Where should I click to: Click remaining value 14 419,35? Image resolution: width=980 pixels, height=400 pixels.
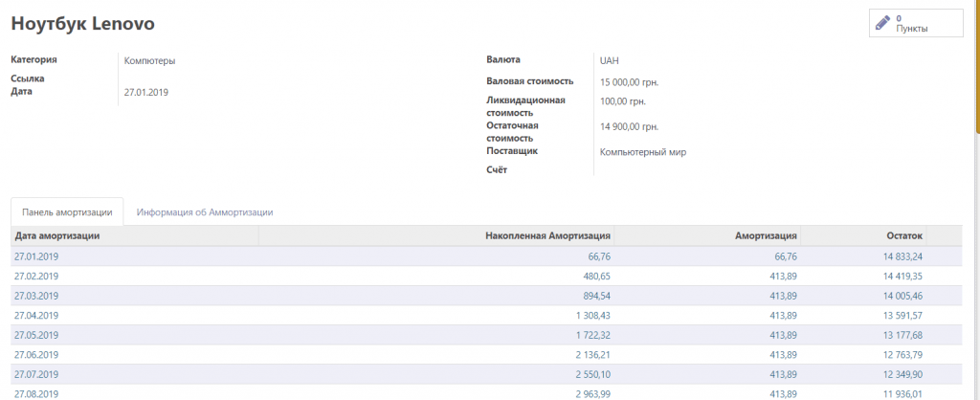point(902,277)
